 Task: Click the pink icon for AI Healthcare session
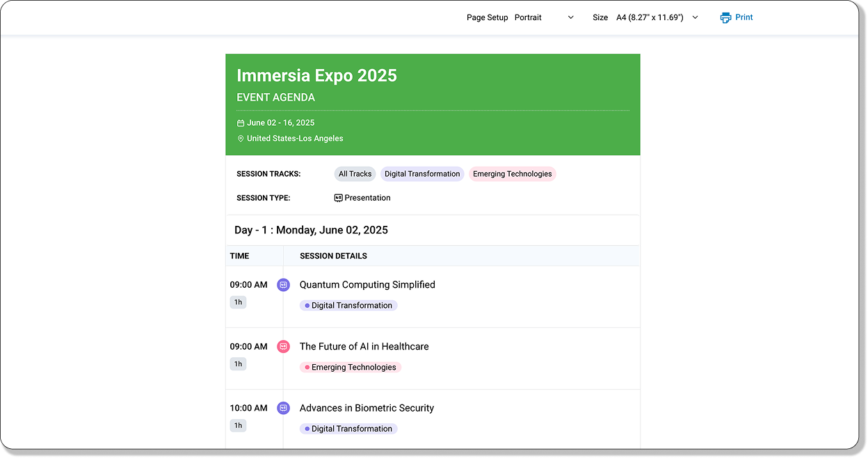pyautogui.click(x=283, y=347)
